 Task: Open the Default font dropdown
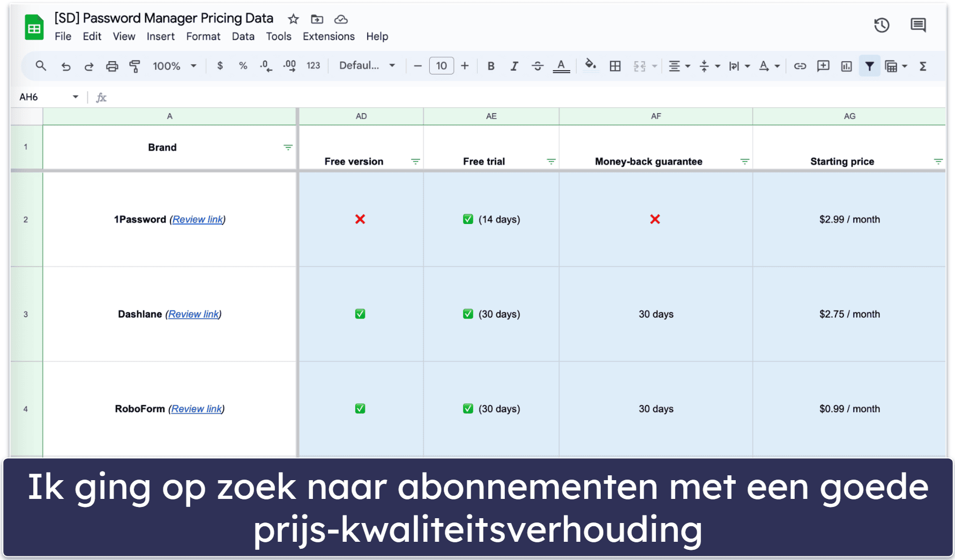click(368, 66)
